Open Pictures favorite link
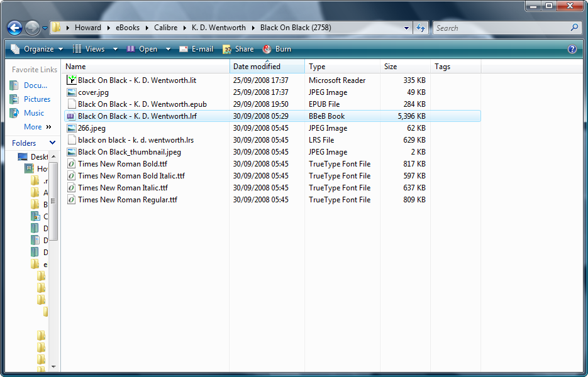Image resolution: width=588 pixels, height=377 pixels. [37, 99]
